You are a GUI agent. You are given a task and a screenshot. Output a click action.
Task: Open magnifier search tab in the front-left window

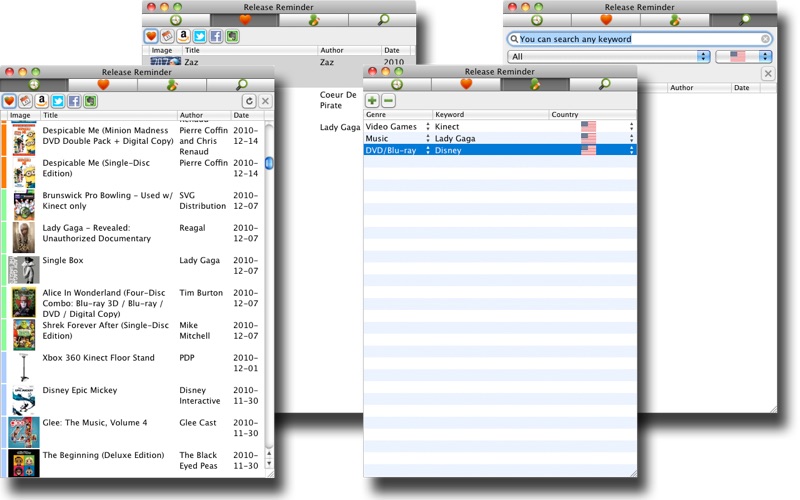click(241, 85)
